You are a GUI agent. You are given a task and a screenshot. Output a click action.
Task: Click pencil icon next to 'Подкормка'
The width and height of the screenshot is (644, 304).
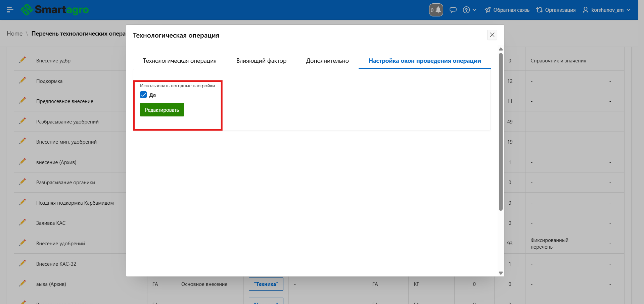pyautogui.click(x=22, y=81)
